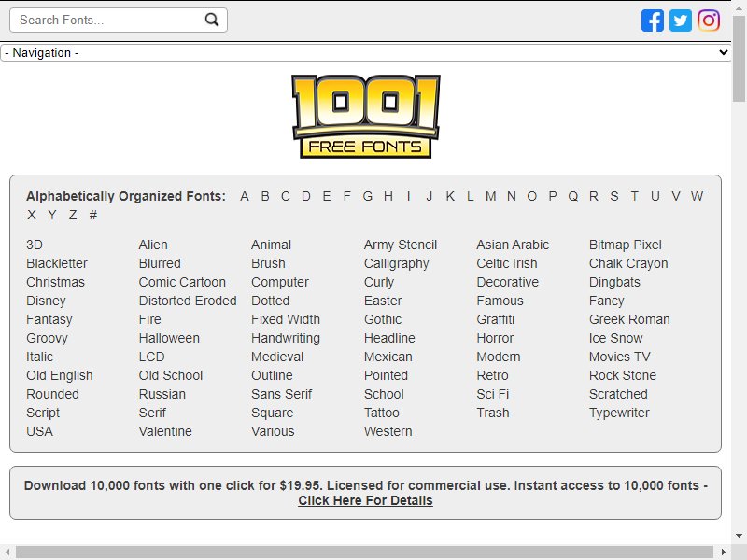Browse the Alien fonts category
Viewport: 747px width, 560px height.
pyautogui.click(x=153, y=245)
